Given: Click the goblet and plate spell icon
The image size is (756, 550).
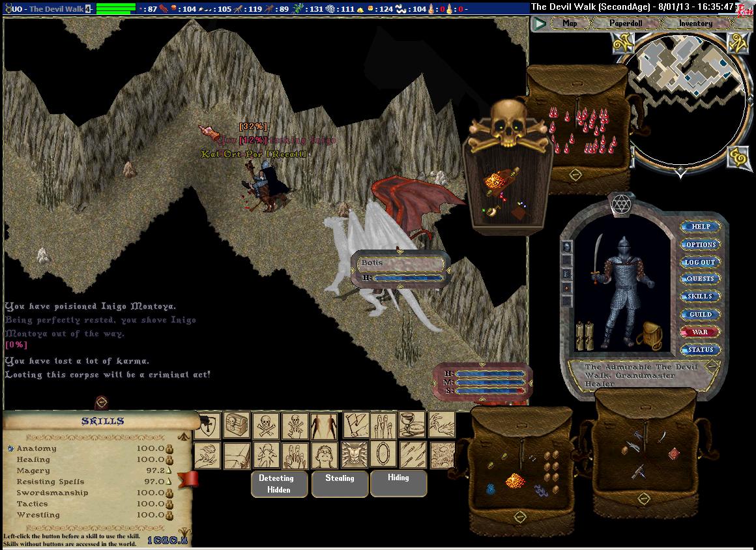Looking at the screenshot, I should tap(412, 426).
